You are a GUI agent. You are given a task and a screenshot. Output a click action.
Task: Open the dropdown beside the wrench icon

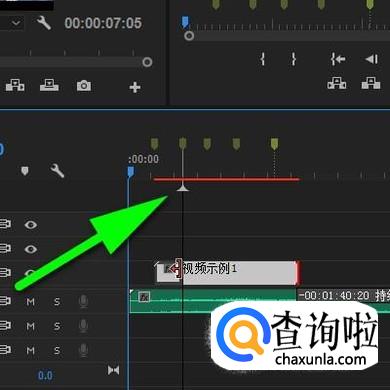(16, 23)
